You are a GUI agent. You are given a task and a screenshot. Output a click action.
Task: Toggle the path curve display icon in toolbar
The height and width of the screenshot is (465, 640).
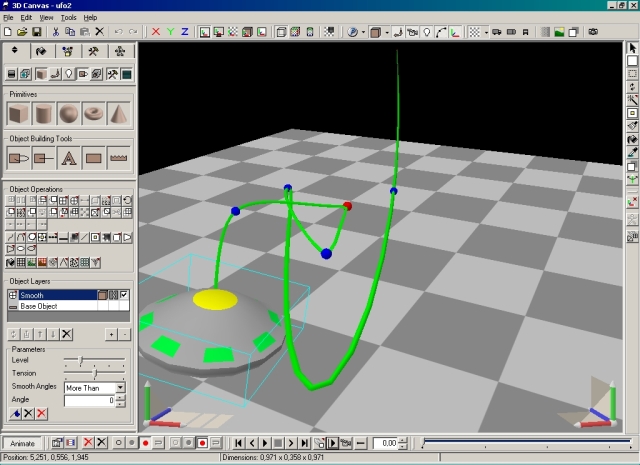441,32
